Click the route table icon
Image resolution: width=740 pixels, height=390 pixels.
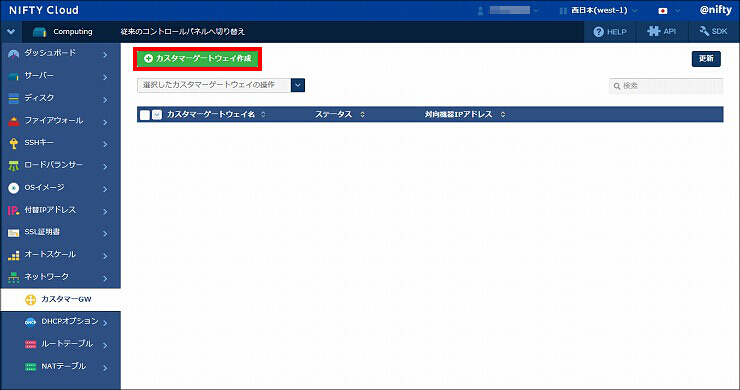pos(30,344)
